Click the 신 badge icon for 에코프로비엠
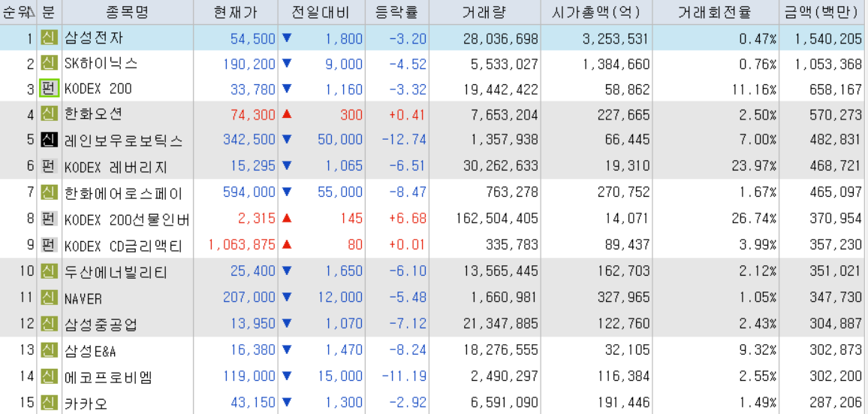This screenshot has height=414, width=868. click(50, 377)
